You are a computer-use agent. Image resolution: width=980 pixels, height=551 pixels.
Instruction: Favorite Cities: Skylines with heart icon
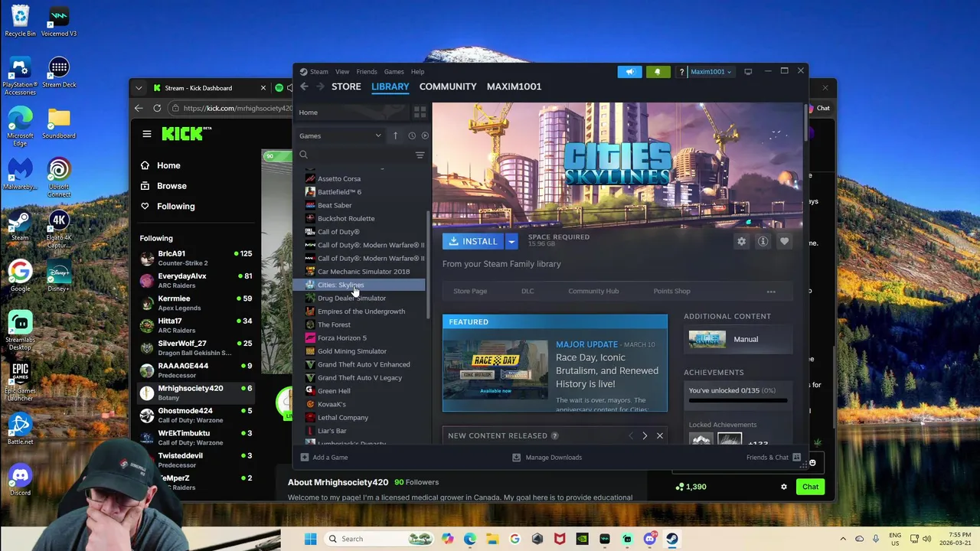[x=784, y=241]
